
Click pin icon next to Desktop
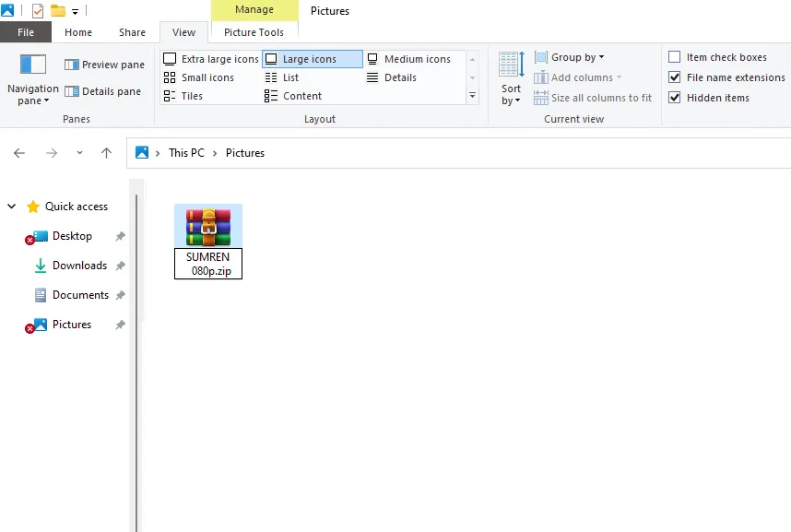(120, 236)
